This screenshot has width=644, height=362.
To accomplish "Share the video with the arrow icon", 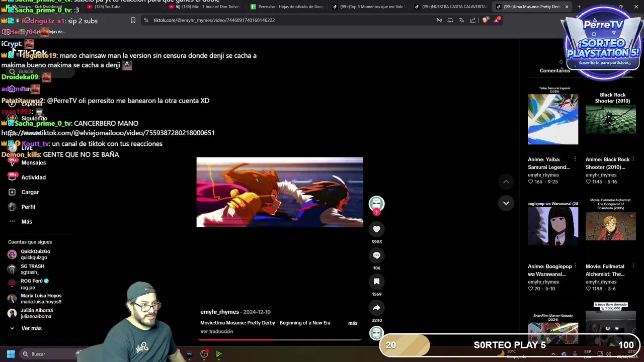I will (376, 308).
